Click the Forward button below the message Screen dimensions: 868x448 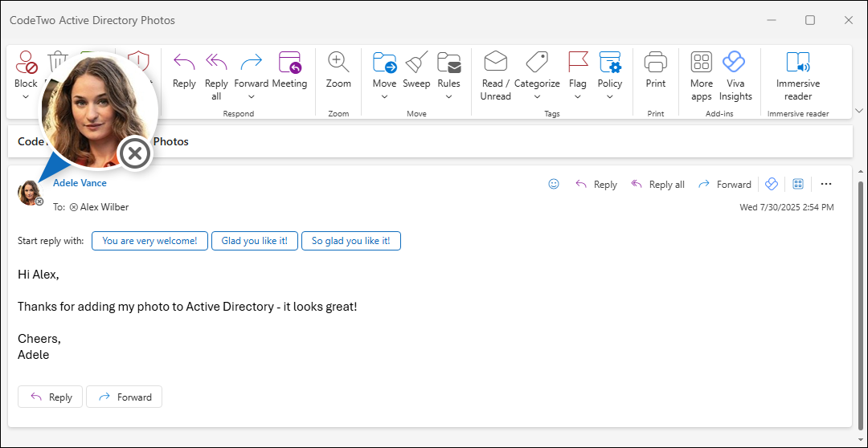(x=124, y=397)
